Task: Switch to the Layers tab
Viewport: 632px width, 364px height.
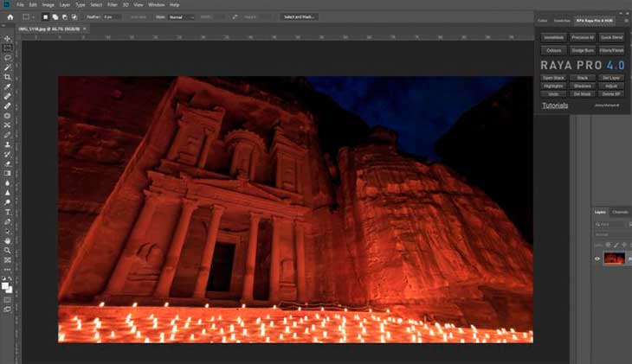Action: [600, 212]
